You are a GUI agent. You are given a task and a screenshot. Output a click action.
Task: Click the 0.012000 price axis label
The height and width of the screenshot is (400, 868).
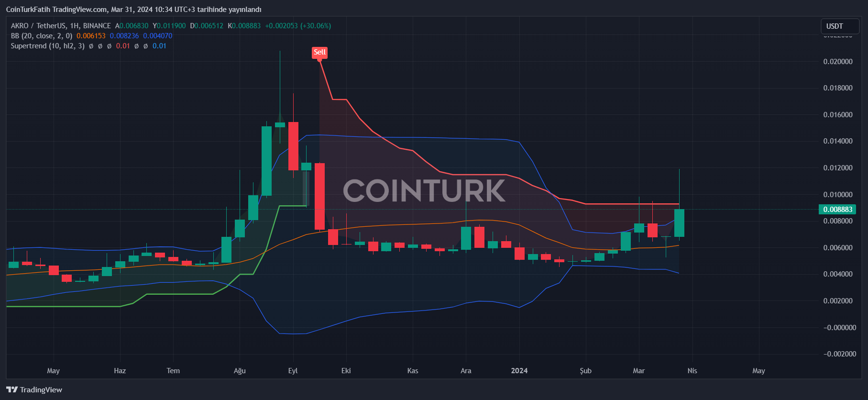(x=837, y=168)
